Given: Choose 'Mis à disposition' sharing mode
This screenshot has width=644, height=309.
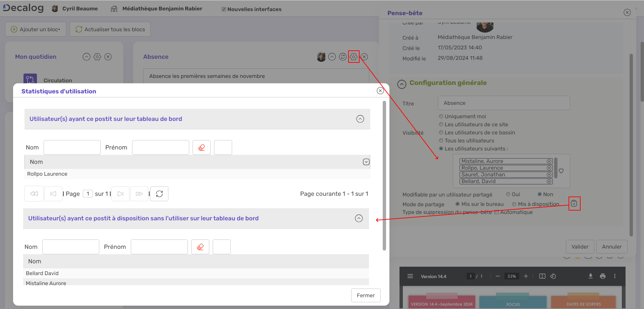Looking at the screenshot, I should pyautogui.click(x=514, y=204).
